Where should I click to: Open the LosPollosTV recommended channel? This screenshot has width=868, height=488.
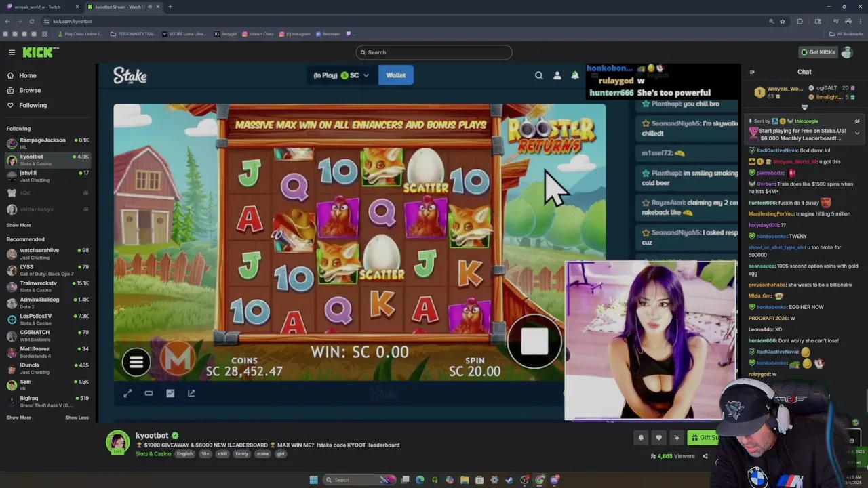point(47,319)
